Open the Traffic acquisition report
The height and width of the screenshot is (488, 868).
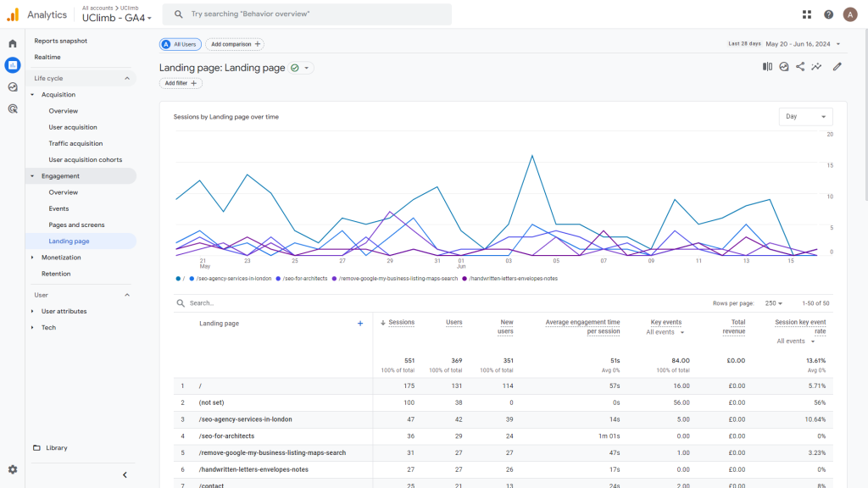pyautogui.click(x=75, y=143)
